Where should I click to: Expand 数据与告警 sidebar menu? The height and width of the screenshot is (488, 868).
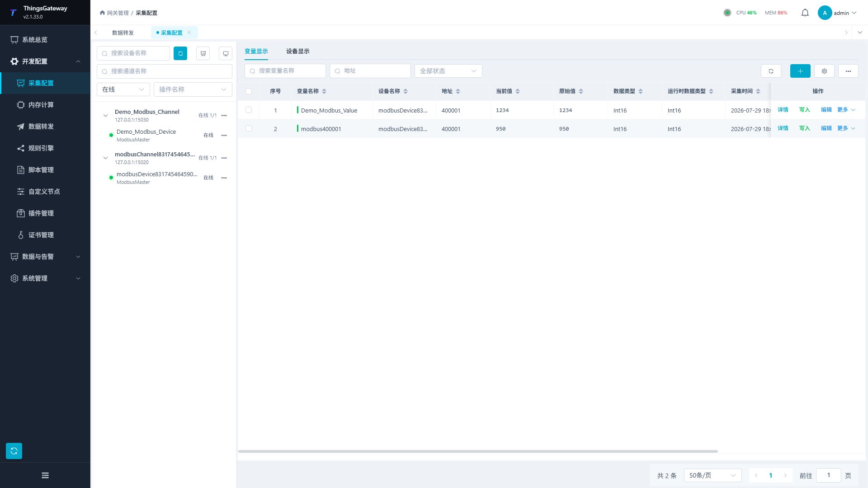pos(45,257)
